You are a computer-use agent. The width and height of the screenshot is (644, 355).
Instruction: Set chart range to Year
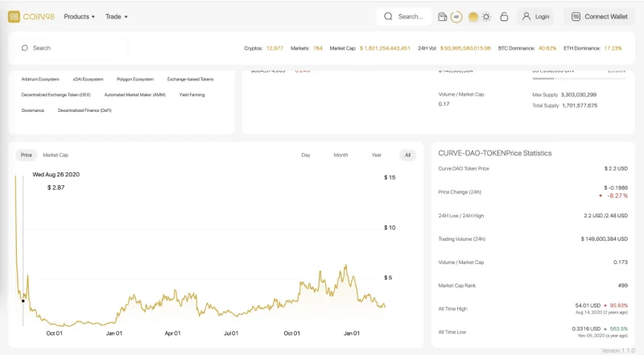point(376,155)
